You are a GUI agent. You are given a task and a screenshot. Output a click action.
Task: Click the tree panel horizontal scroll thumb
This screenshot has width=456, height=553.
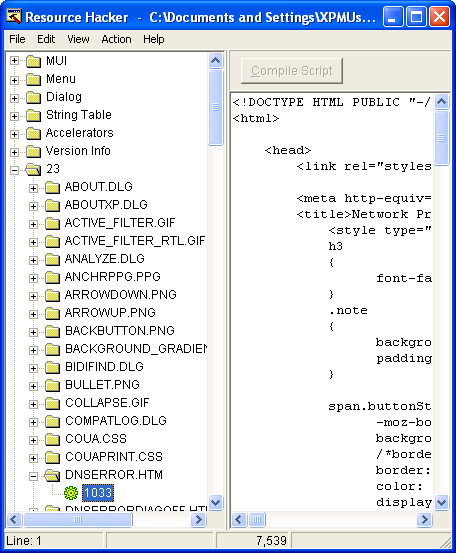pyautogui.click(x=78, y=519)
